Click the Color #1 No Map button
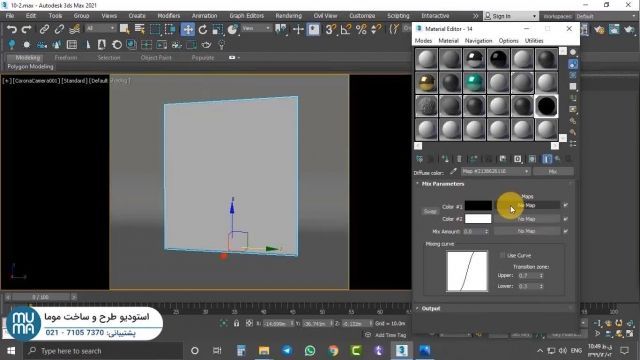640x360 pixels. point(527,205)
